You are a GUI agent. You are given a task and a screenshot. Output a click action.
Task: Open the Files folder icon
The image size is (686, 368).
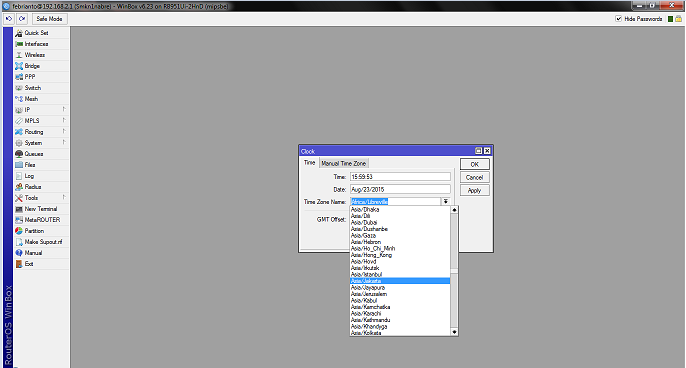coord(19,165)
